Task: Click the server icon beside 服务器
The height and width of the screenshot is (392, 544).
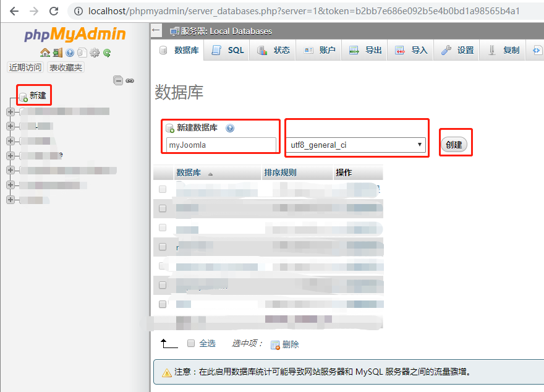Action: [x=174, y=32]
